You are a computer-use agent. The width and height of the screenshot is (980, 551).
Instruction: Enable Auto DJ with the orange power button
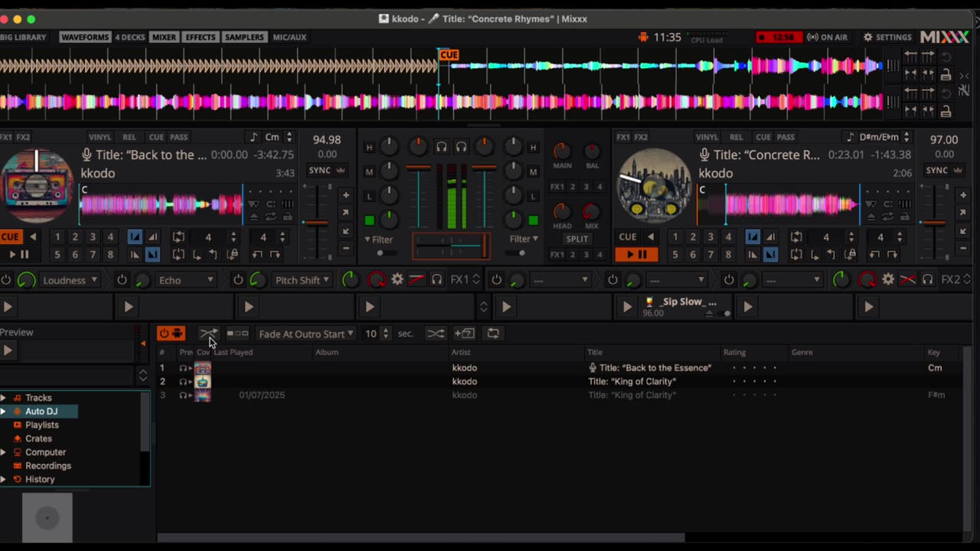pos(171,334)
